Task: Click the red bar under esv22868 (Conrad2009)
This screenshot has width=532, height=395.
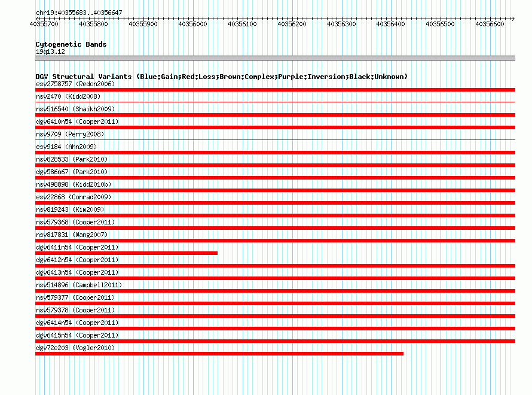Action: 275,203
